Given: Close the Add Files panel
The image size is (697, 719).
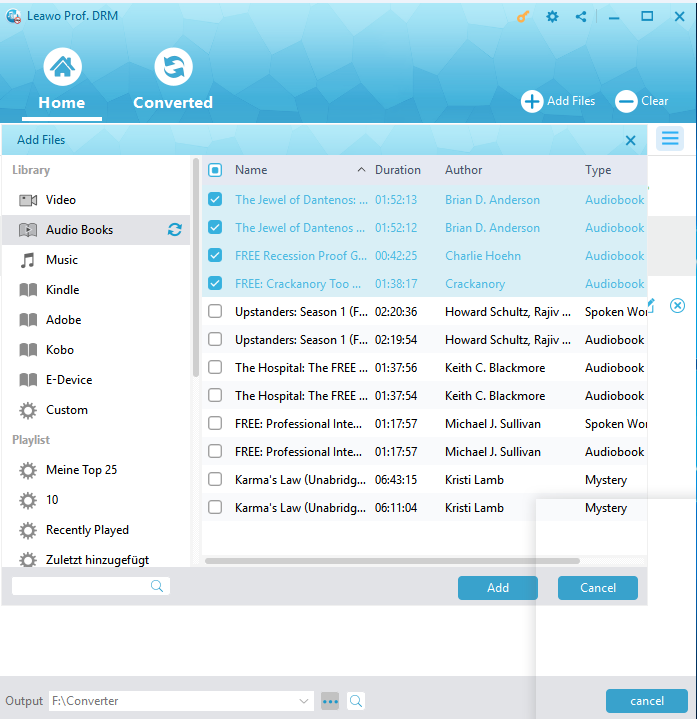Looking at the screenshot, I should (630, 141).
